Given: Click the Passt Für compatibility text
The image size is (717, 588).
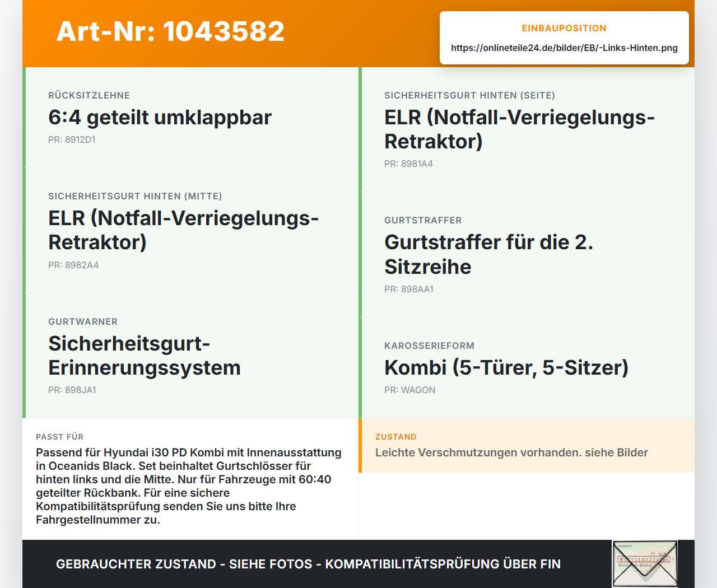Looking at the screenshot, I should [x=189, y=486].
